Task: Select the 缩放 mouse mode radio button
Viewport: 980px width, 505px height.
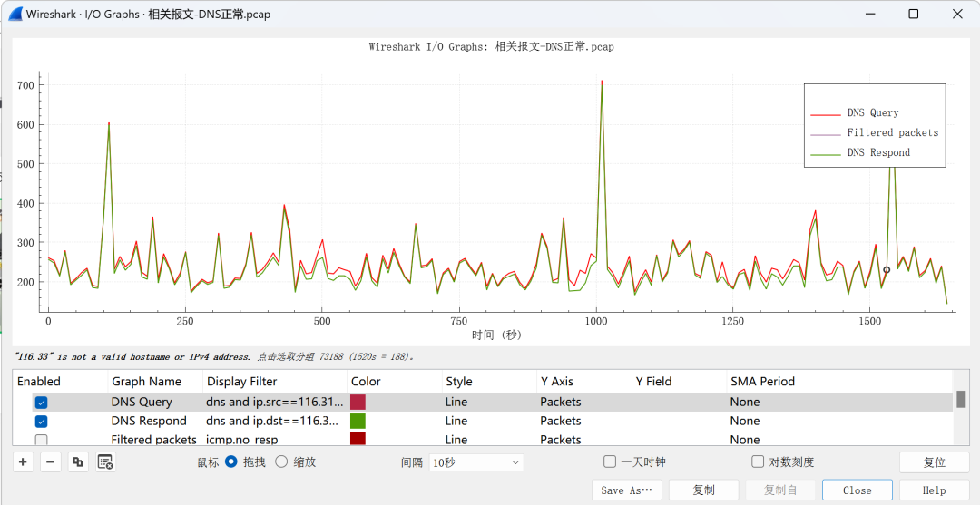Action: 281,461
